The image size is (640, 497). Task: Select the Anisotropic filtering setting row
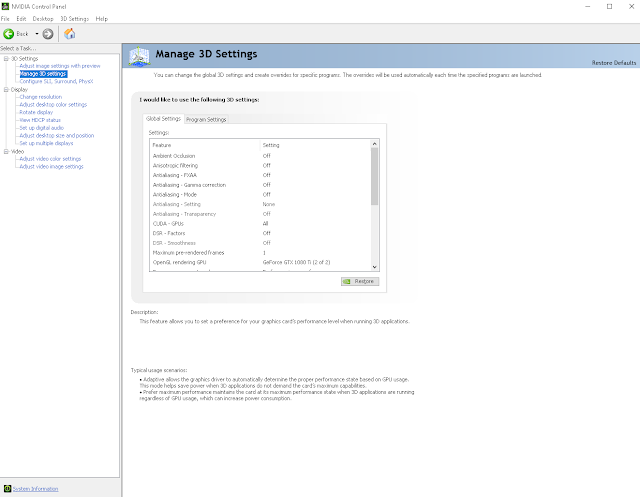click(260, 166)
